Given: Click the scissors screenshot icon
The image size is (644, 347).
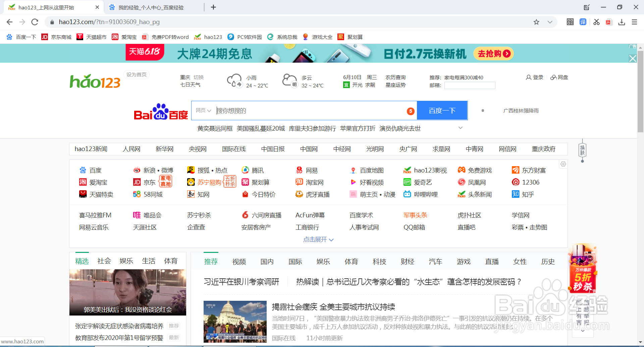Looking at the screenshot, I should pos(596,22).
